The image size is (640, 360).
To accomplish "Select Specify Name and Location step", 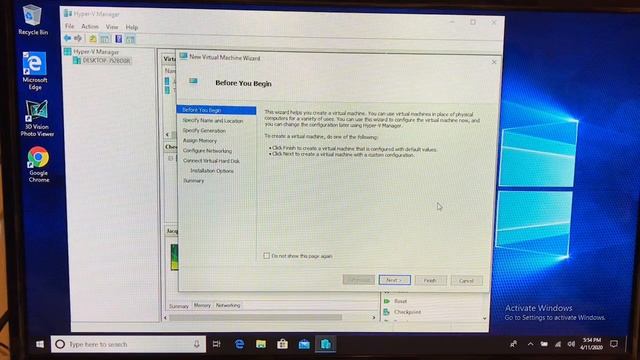I will click(x=213, y=120).
